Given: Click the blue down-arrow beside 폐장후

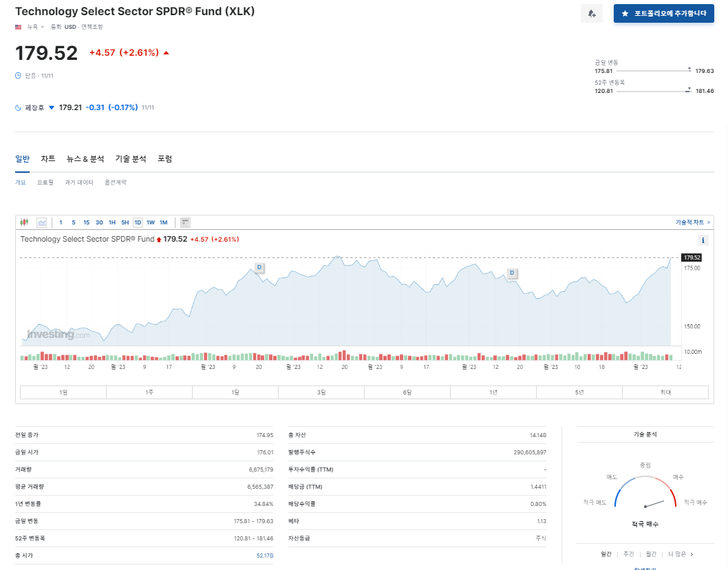Looking at the screenshot, I should click(52, 108).
